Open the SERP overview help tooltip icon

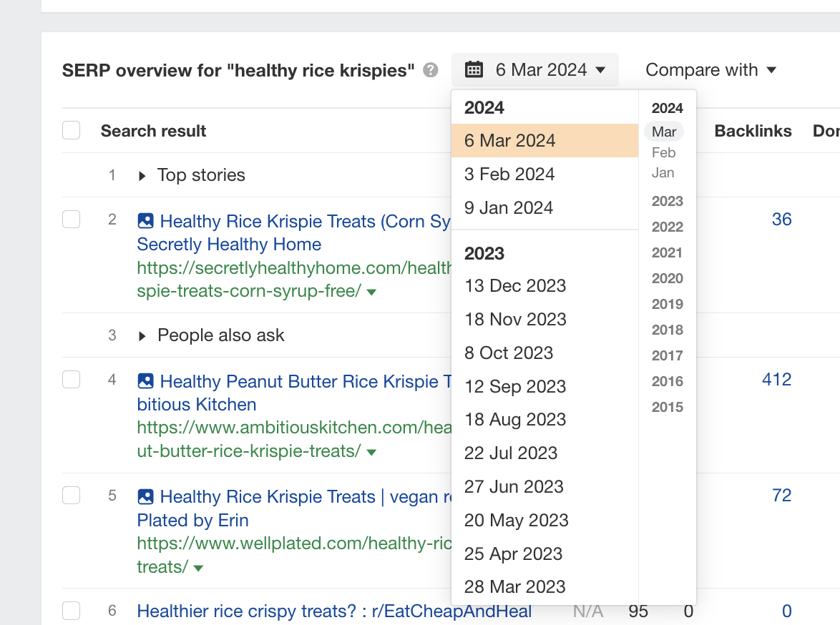point(429,69)
